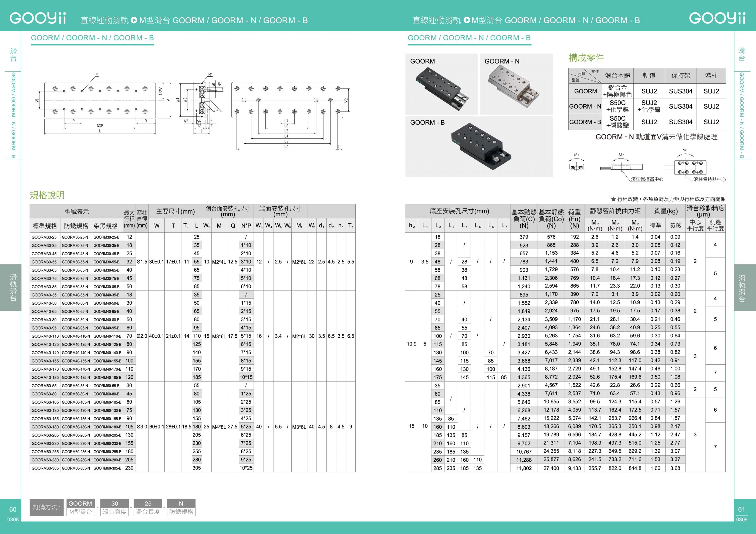This screenshot has height=534, width=756.
Task: Click the star icon before the 行程改變 note
Action: click(x=613, y=199)
